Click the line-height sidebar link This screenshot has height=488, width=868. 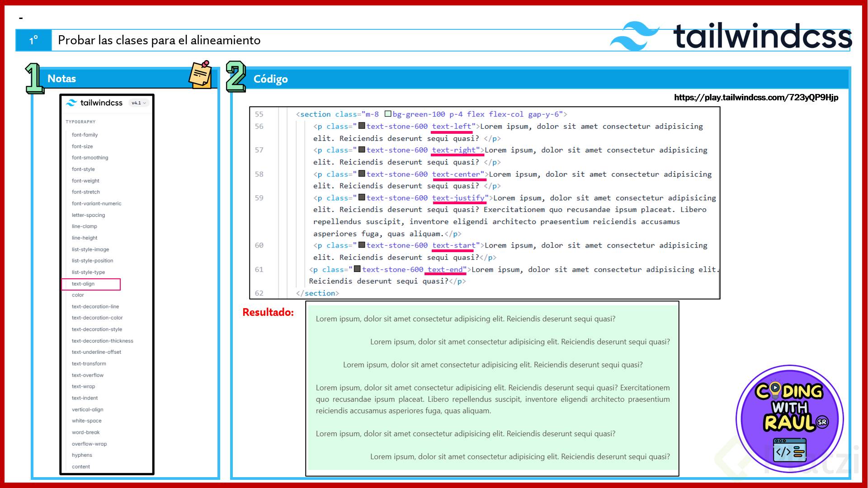pyautogui.click(x=85, y=238)
